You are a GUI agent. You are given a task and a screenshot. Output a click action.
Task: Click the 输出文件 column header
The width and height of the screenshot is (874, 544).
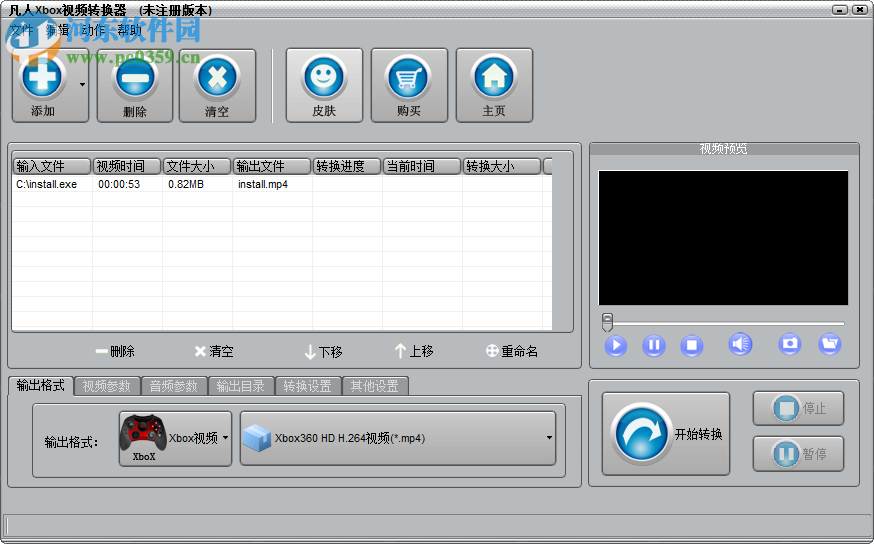[x=272, y=166]
